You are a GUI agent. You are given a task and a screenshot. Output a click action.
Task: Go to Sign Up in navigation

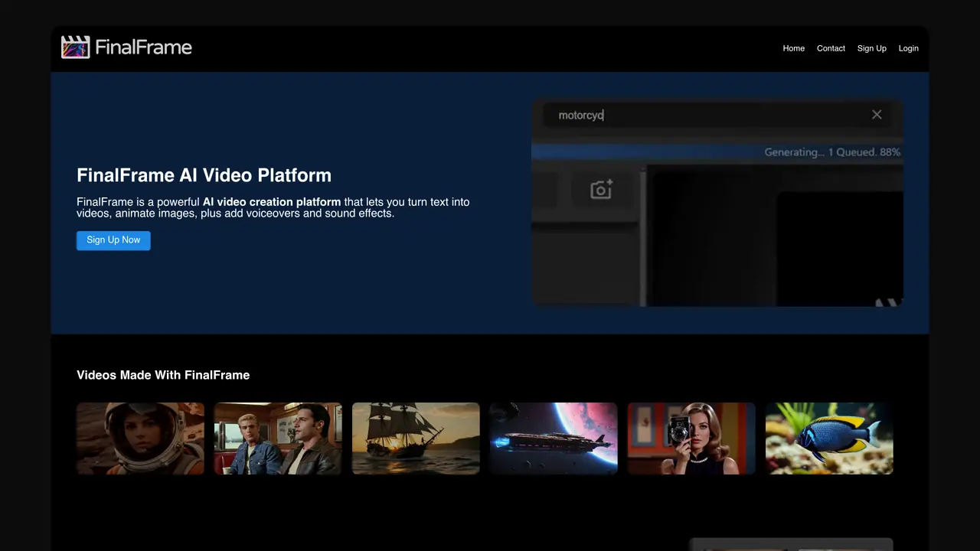pos(871,48)
